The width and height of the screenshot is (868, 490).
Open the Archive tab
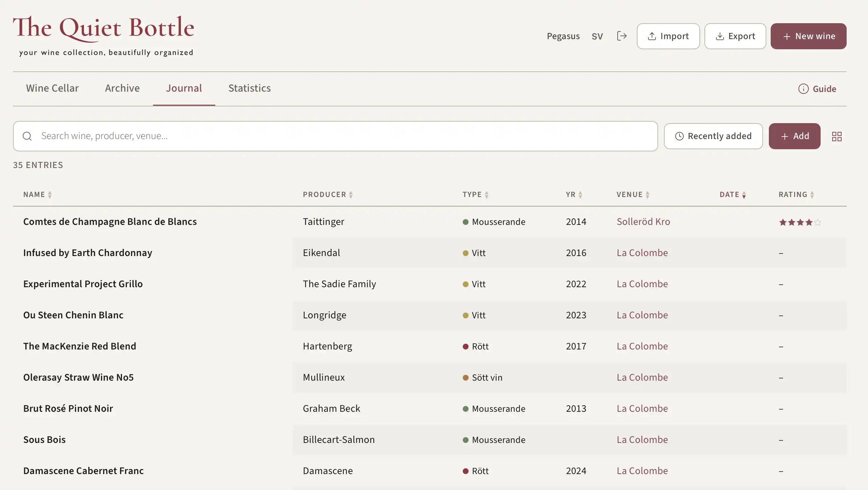pyautogui.click(x=122, y=88)
